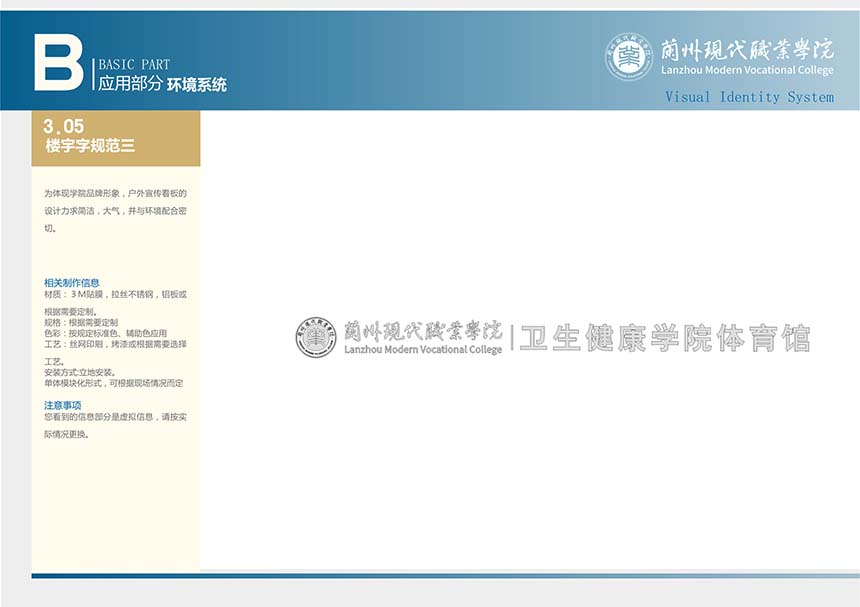Click the 卫生健康学院体育馆 sign lettering
Viewport: 860px width, 607px height.
tap(665, 339)
